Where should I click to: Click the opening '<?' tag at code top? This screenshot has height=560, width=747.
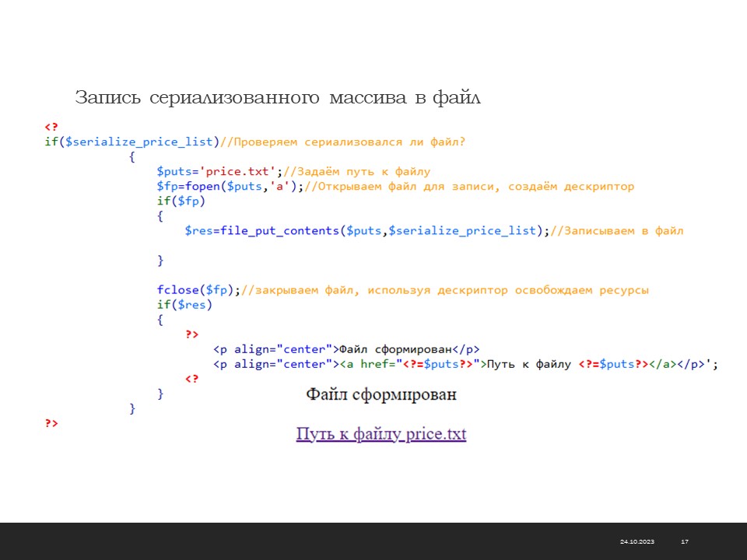51,127
